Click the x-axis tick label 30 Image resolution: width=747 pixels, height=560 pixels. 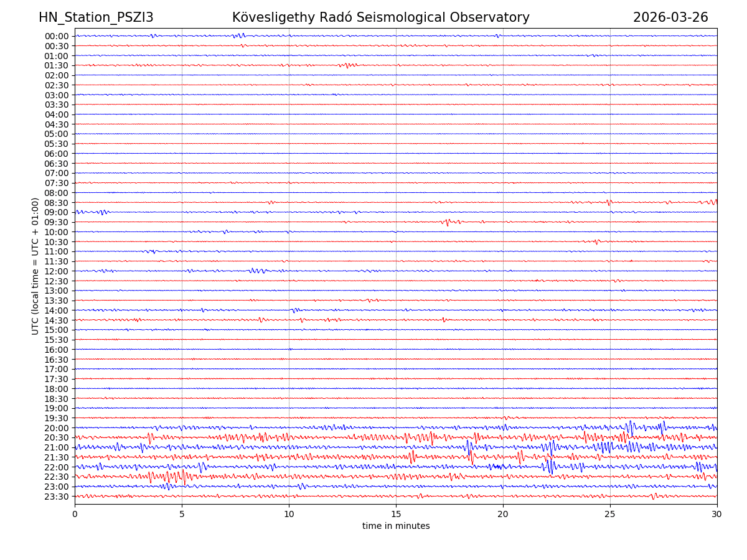coord(717,515)
